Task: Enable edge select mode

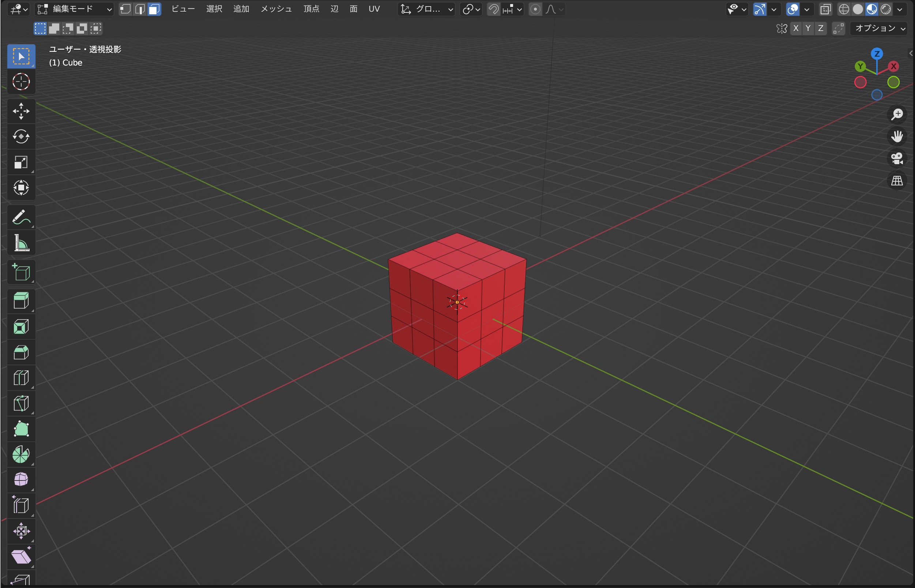Action: pos(140,9)
